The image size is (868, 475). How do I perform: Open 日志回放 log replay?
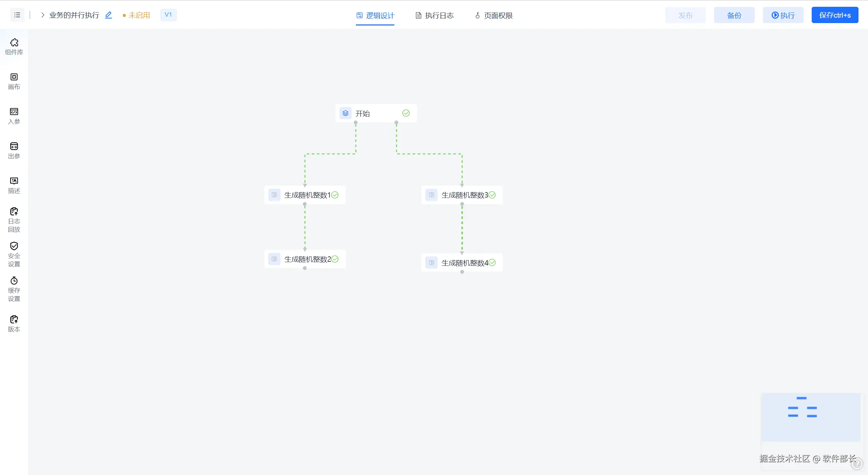14,220
